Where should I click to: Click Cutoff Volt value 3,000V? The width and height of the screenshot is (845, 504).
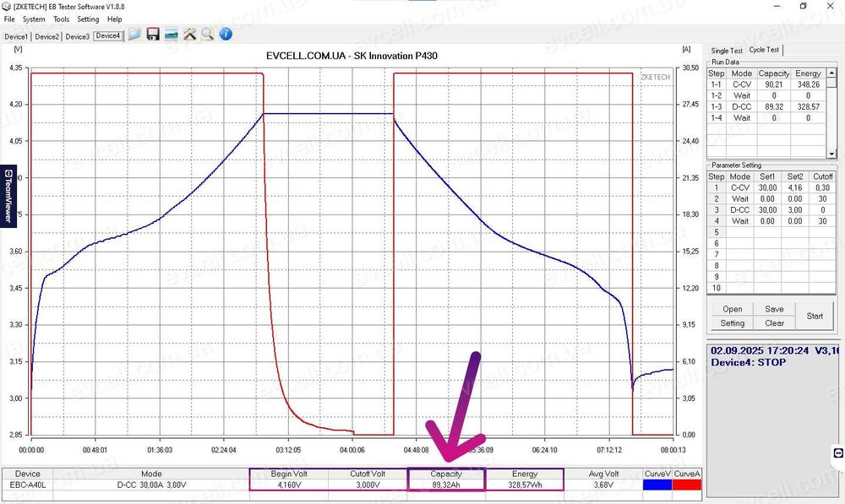pyautogui.click(x=368, y=485)
